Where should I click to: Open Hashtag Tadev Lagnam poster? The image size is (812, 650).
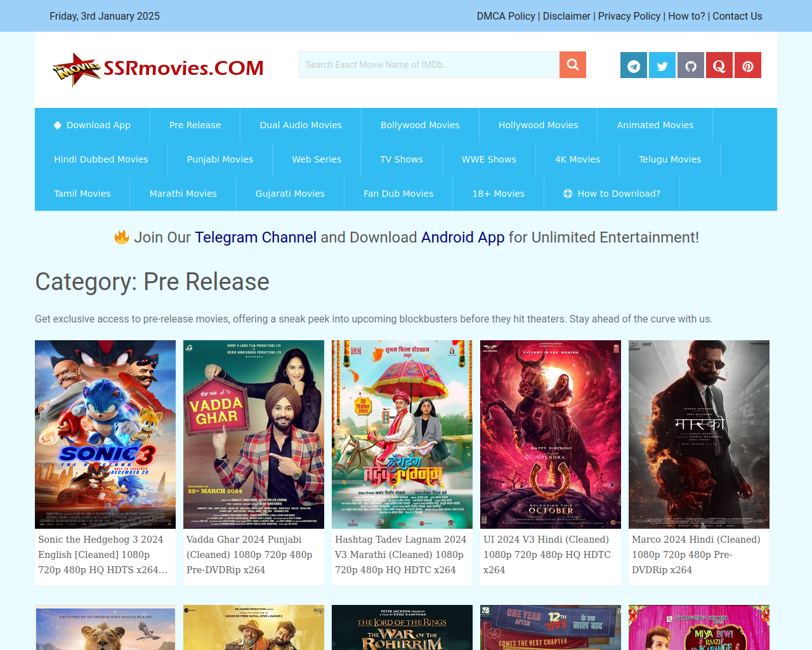point(402,434)
